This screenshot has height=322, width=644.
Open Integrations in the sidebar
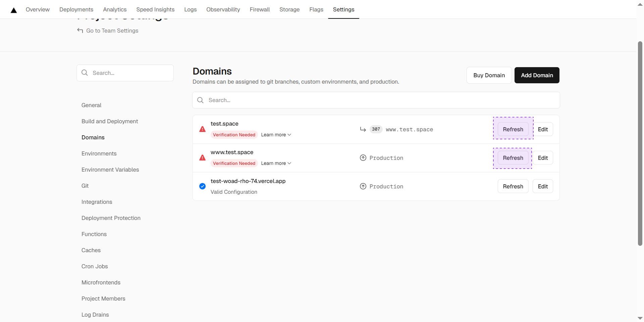click(x=97, y=202)
